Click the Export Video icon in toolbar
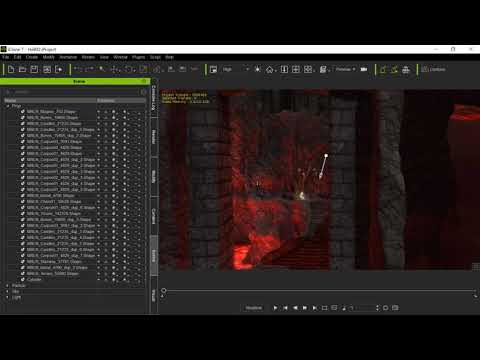This screenshot has height=360, width=480. [59, 69]
